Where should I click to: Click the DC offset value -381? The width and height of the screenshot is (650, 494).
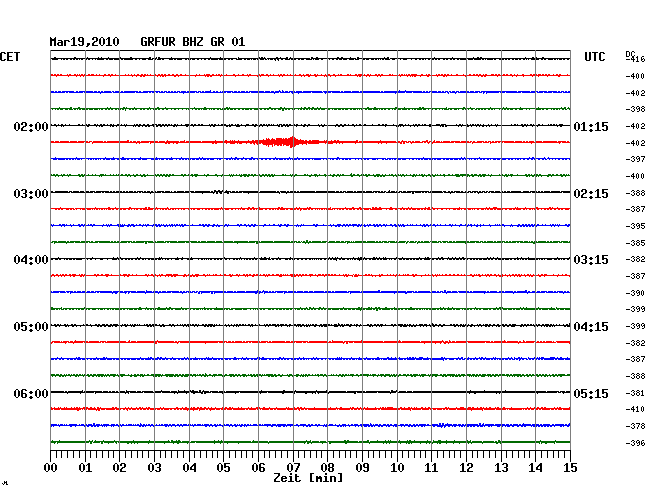[635, 393]
